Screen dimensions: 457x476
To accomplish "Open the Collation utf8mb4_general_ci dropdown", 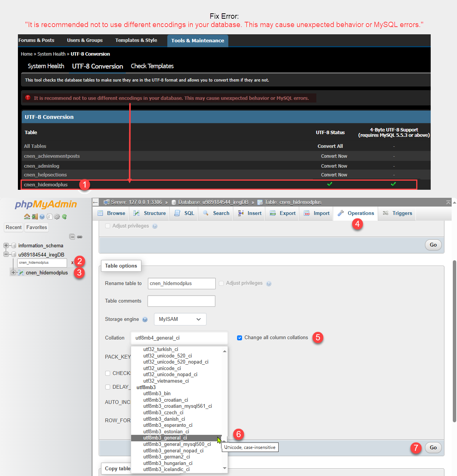I will click(x=179, y=338).
